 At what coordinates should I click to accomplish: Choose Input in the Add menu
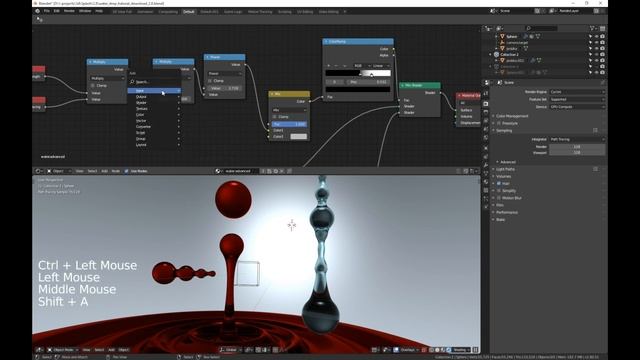(154, 91)
